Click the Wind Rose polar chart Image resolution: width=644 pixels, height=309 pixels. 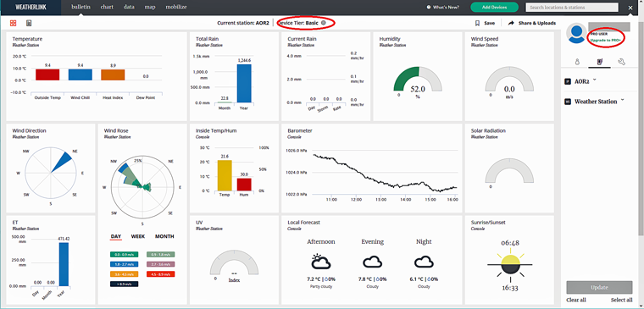[142, 187]
